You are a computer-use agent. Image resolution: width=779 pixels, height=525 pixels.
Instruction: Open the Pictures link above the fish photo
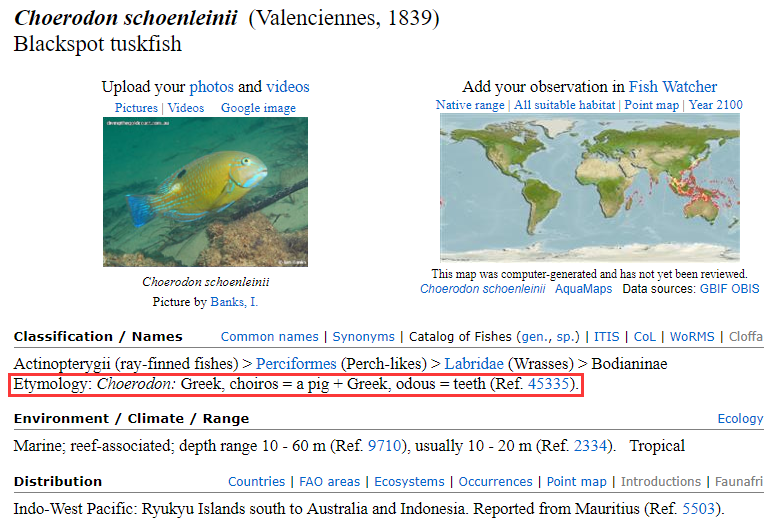coord(136,108)
